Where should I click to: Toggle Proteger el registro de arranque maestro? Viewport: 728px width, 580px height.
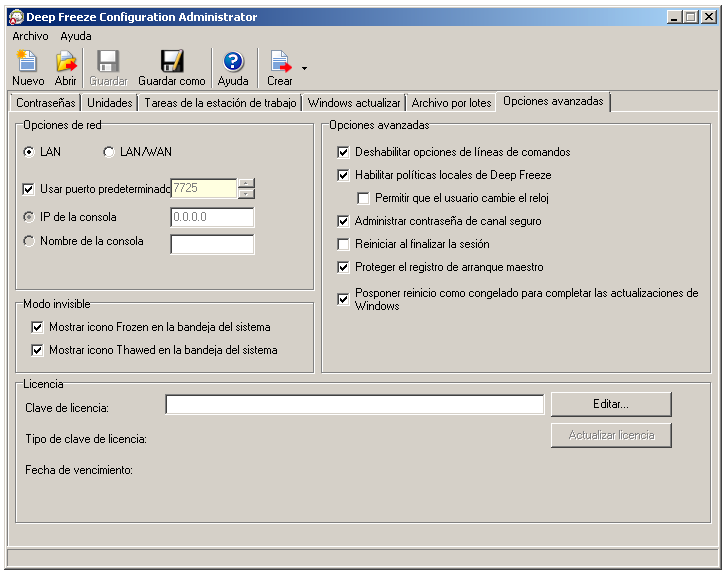point(343,267)
